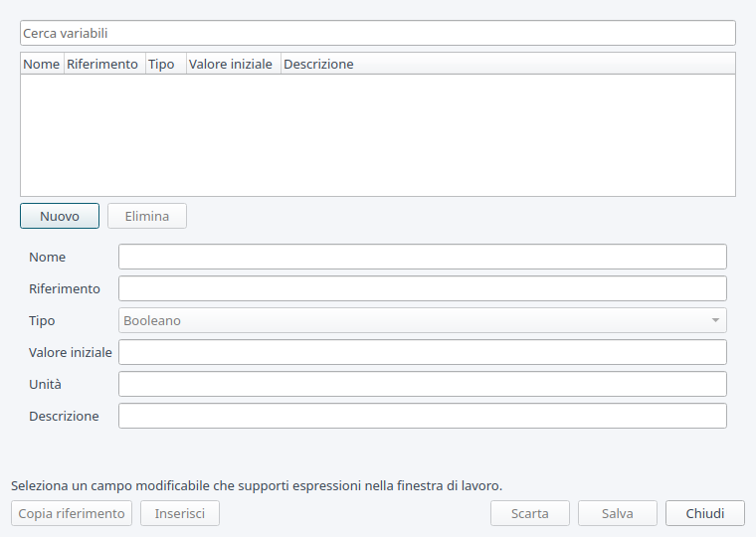The height and width of the screenshot is (537, 756).
Task: Click the Salva button
Action: (x=618, y=513)
